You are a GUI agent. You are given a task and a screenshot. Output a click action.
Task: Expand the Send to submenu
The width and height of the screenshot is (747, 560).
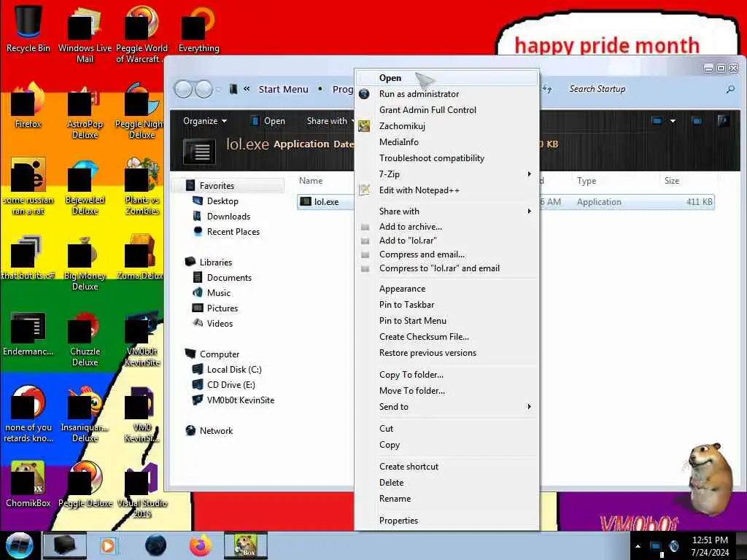[x=447, y=407]
